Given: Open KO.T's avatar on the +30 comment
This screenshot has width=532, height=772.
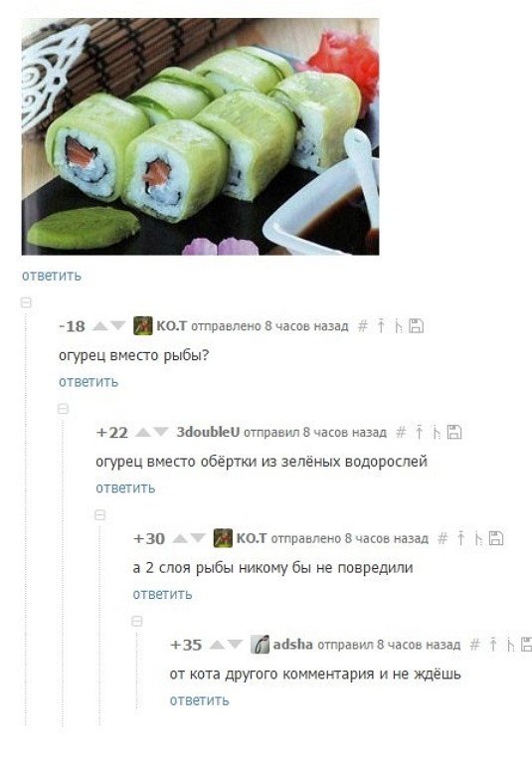Looking at the screenshot, I should (223, 538).
